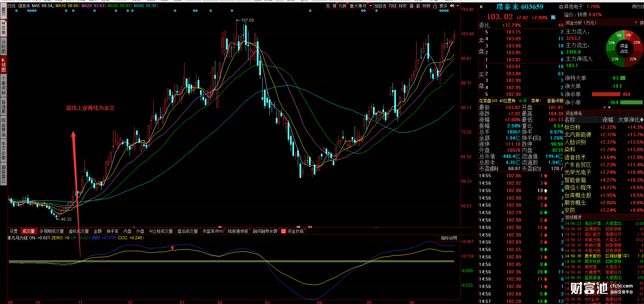The height and width of the screenshot is (304, 644).
Task: Open the 应用 sidebar tab
Action: [x=3, y=28]
